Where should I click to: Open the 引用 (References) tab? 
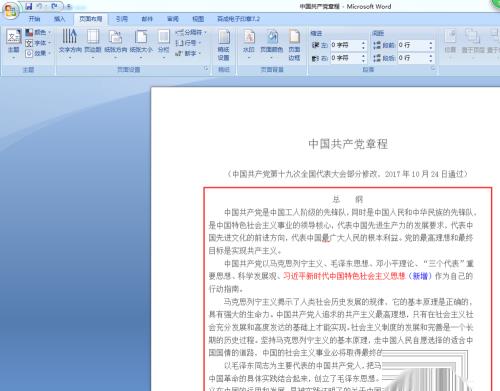point(122,19)
